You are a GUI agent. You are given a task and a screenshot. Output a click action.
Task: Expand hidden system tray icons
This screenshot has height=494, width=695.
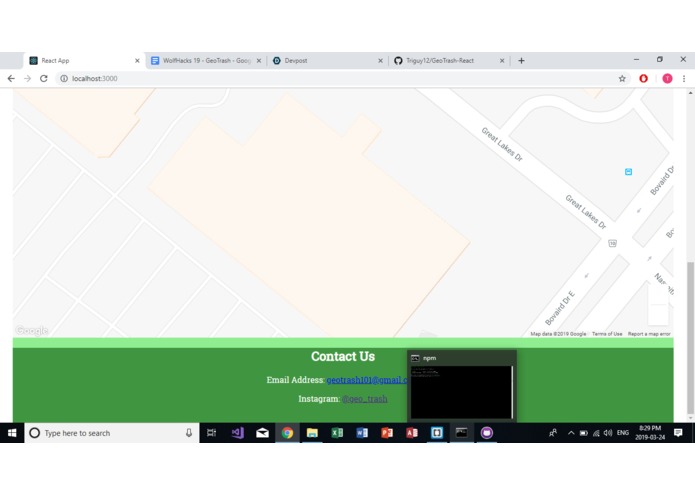pyautogui.click(x=571, y=433)
